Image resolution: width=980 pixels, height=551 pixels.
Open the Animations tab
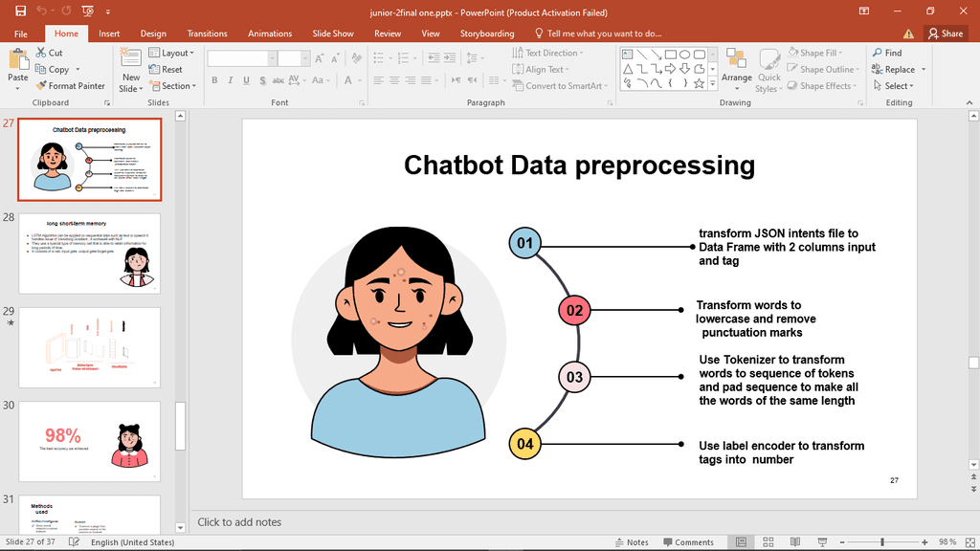(270, 33)
